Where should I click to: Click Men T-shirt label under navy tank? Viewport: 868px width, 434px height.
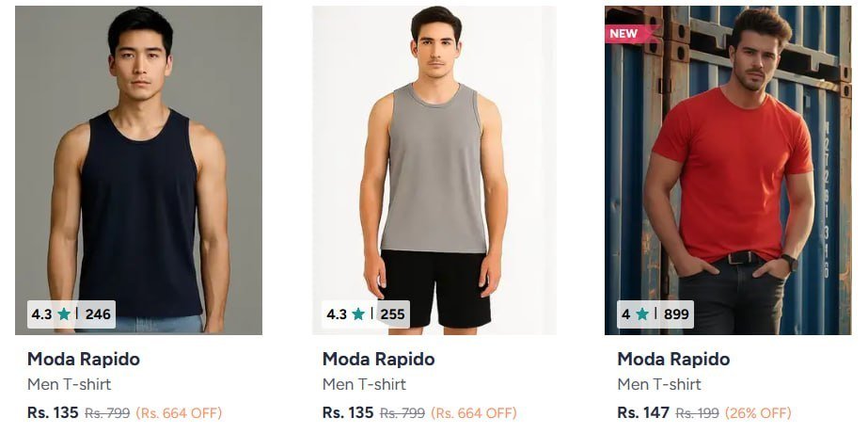[70, 384]
